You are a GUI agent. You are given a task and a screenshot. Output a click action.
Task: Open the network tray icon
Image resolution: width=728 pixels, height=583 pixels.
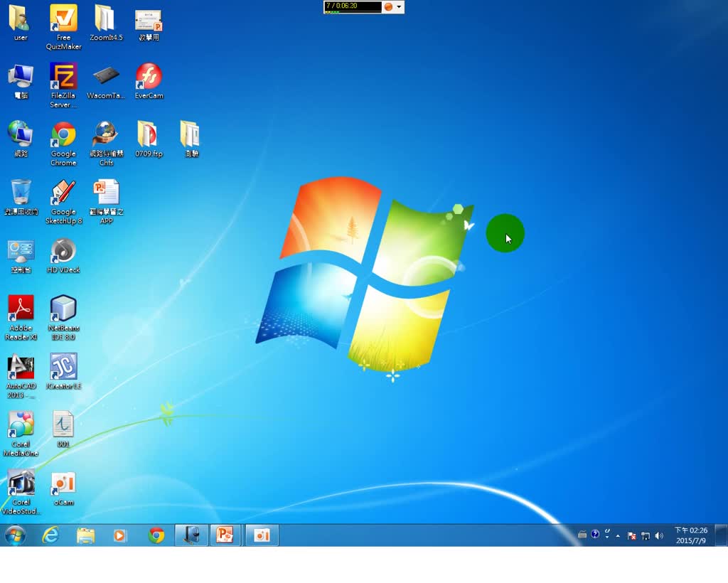coord(646,536)
